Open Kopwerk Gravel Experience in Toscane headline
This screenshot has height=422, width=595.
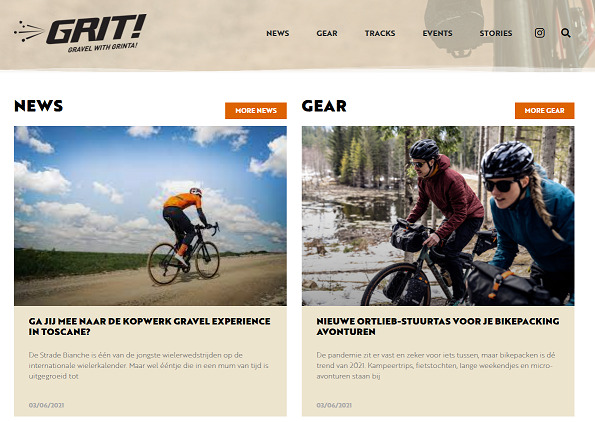[150, 326]
